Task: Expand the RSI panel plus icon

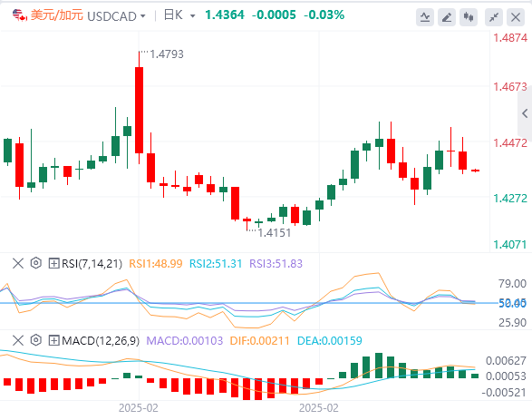Action: (53, 263)
